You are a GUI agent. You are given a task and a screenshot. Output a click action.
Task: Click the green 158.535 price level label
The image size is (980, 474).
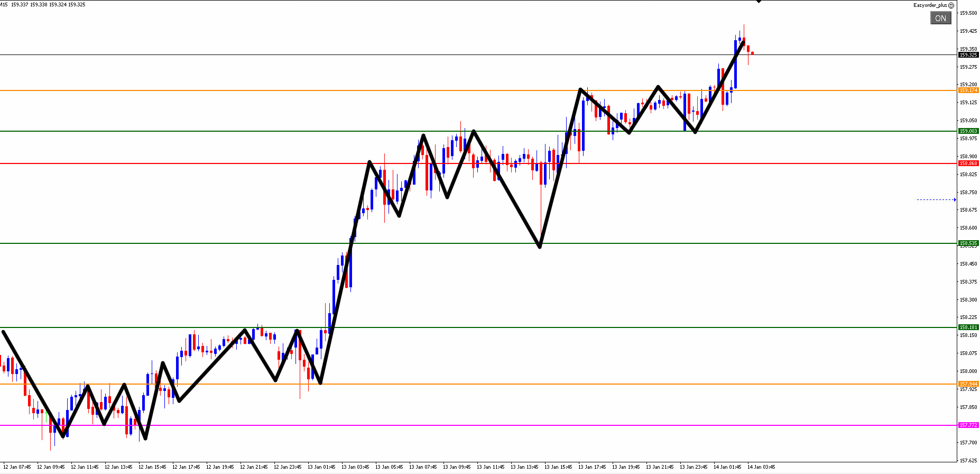[x=968, y=243]
